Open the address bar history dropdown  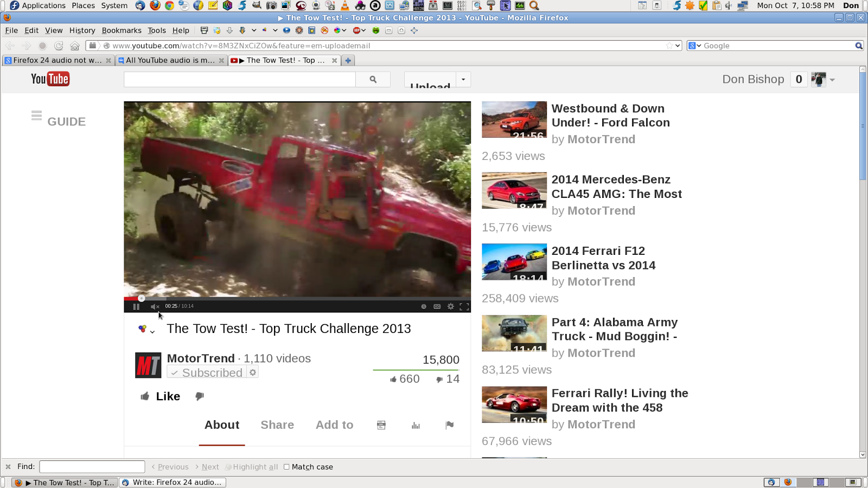pyautogui.click(x=678, y=46)
